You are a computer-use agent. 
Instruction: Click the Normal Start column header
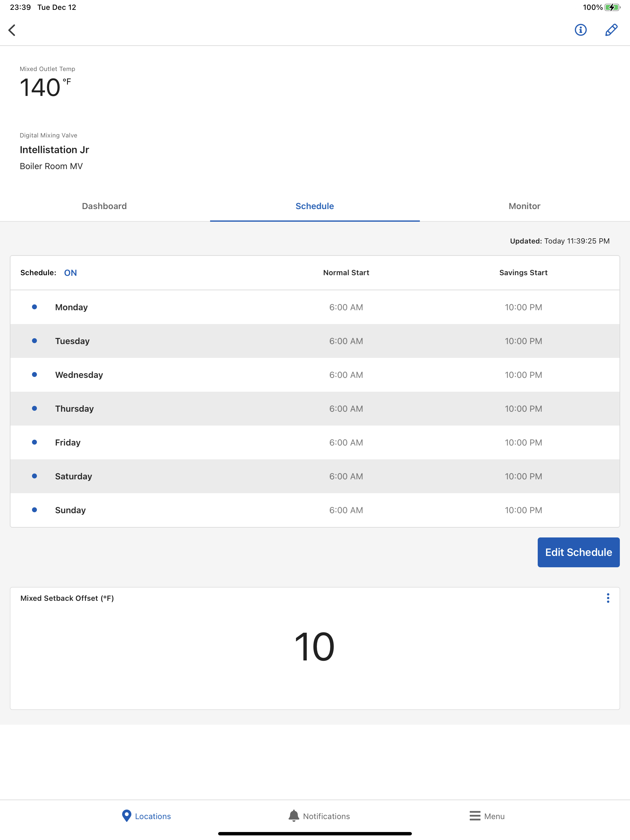click(x=346, y=273)
